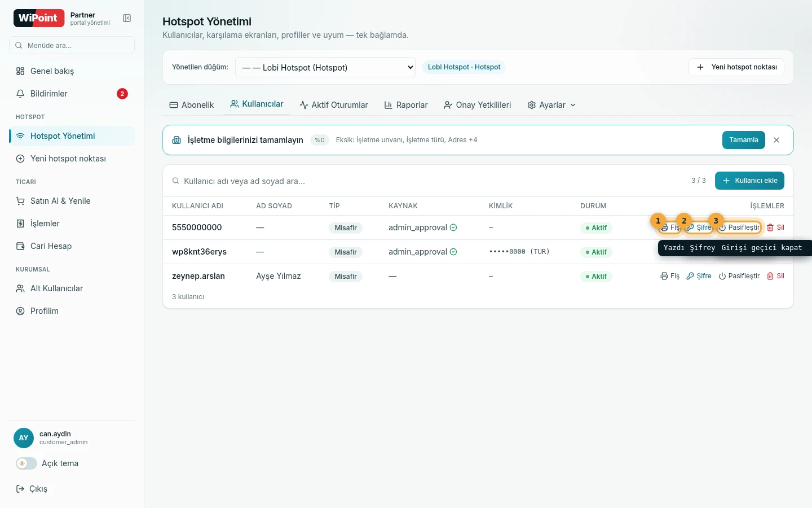Screen dimensions: 812x508
Task: Open the Aktif Oturumlar tab
Action: [334, 105]
